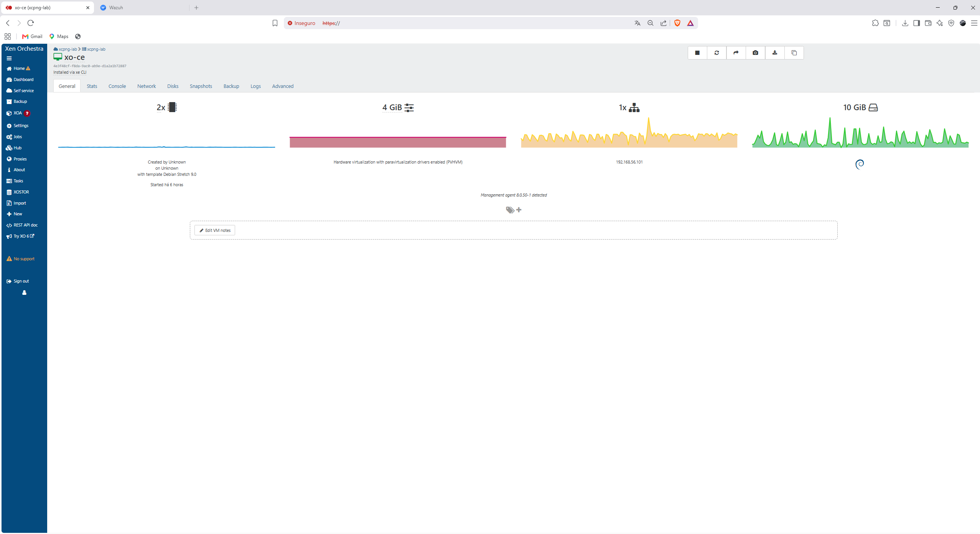The width and height of the screenshot is (980, 534).
Task: Click the red RAM usage bar
Action: (x=398, y=142)
